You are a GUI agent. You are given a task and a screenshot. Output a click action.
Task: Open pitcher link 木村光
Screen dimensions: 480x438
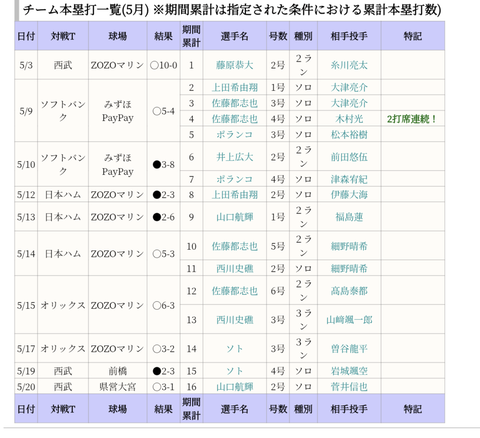pyautogui.click(x=349, y=119)
